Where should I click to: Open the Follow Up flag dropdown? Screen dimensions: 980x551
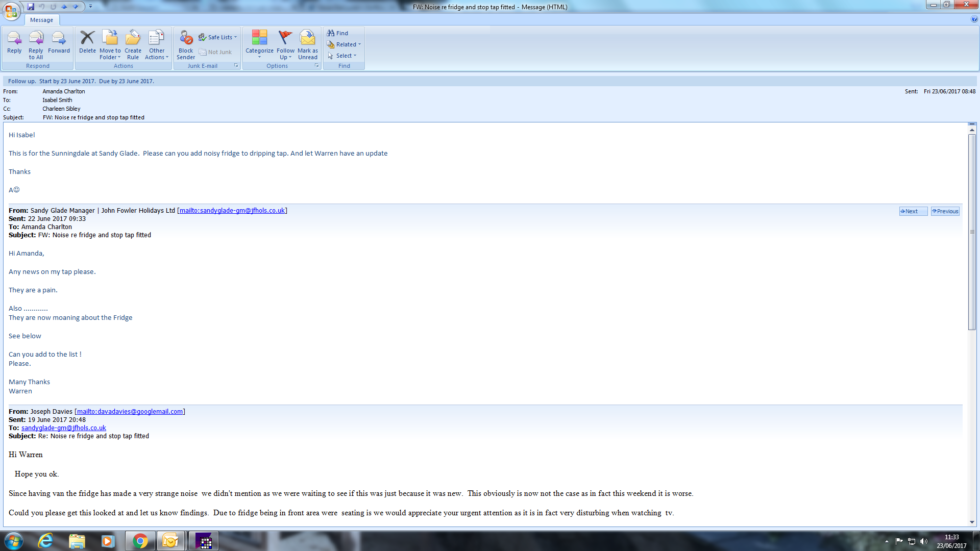pos(285,54)
